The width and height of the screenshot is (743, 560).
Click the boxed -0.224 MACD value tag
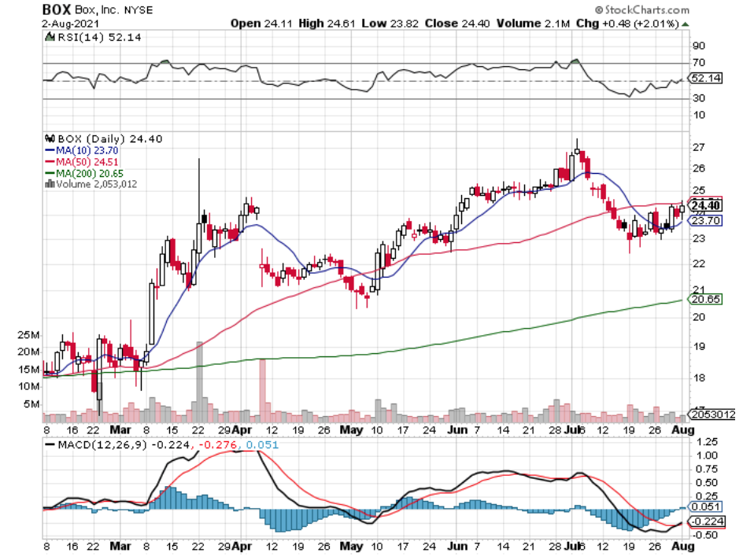click(705, 521)
